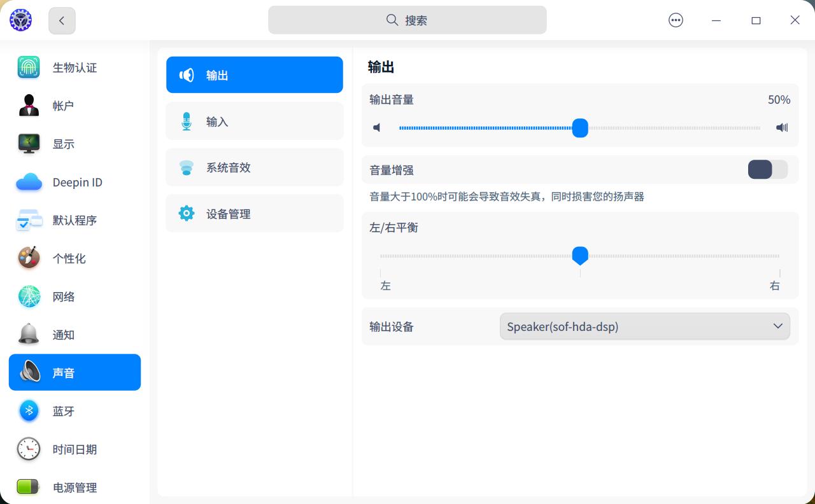Open the 系统音效 system sound effects tab

(254, 167)
